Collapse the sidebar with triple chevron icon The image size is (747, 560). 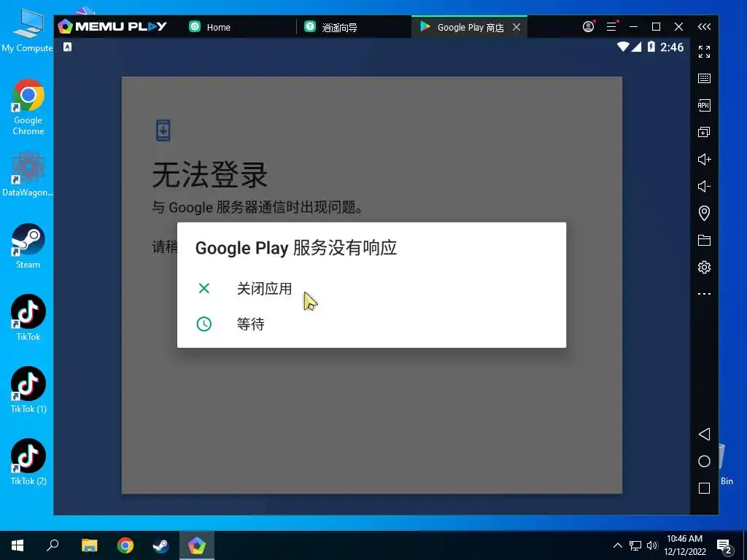coord(704,27)
